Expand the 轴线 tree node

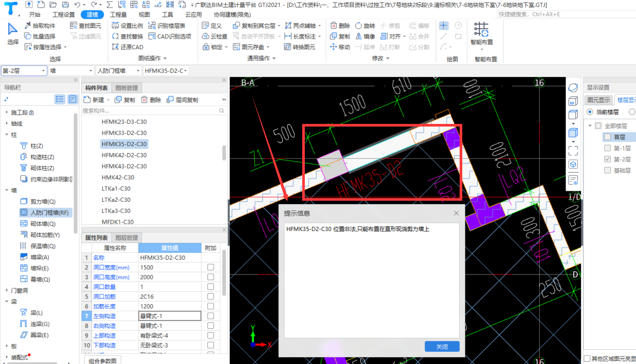tap(7, 123)
